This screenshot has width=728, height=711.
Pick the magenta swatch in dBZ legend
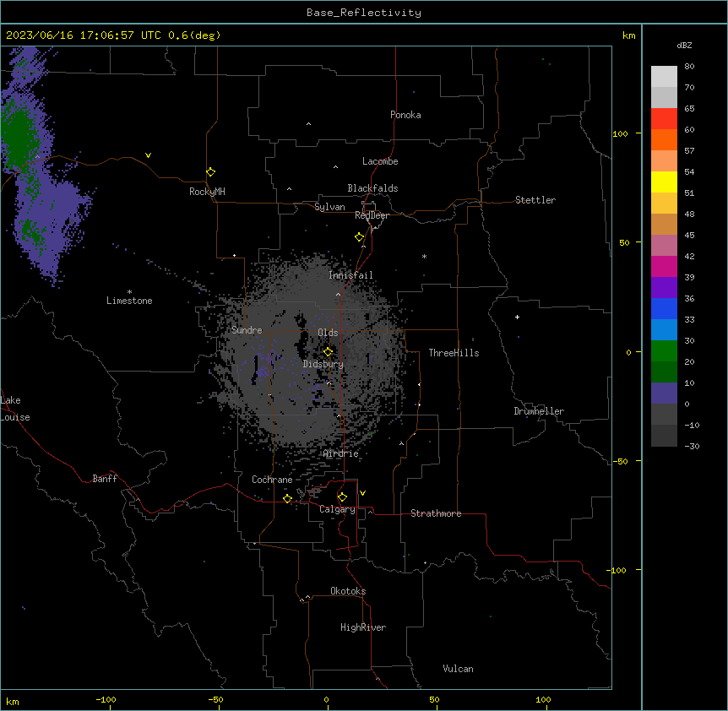coord(664,266)
